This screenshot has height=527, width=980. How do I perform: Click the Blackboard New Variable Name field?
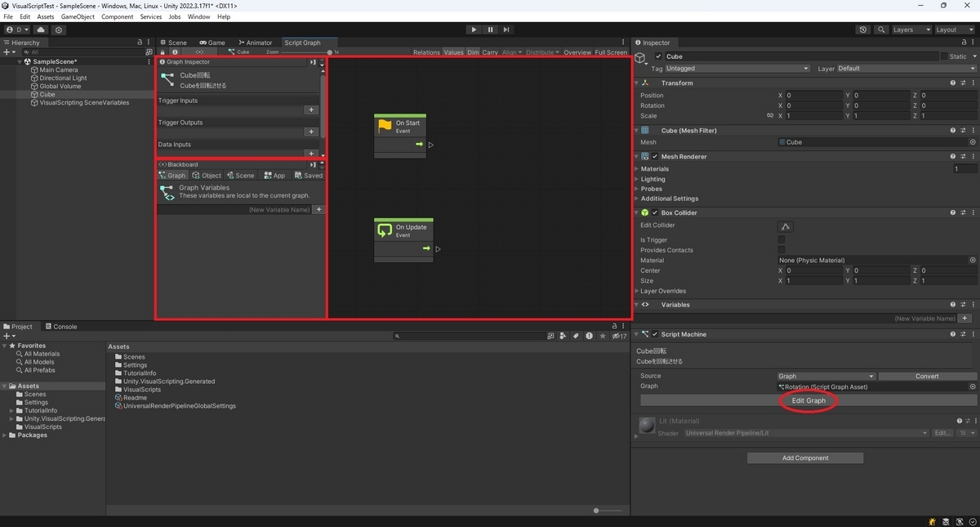pos(235,210)
